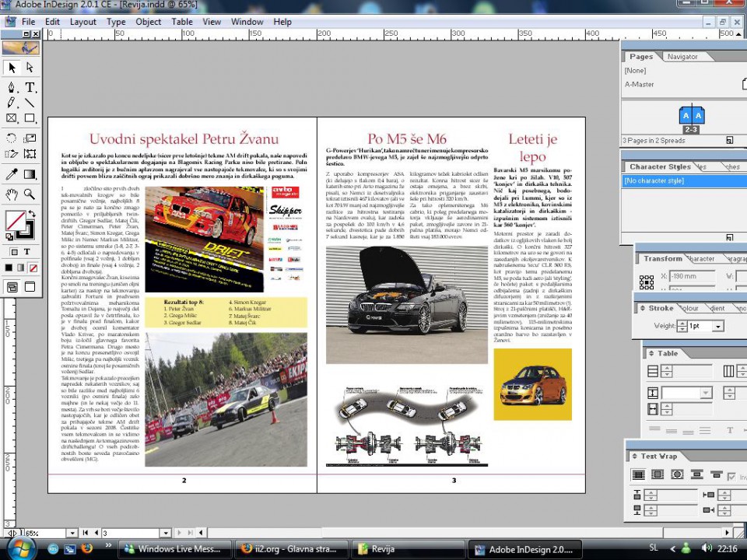The width and height of the screenshot is (747, 560).
Task: Open the Window menu
Action: coord(247,22)
